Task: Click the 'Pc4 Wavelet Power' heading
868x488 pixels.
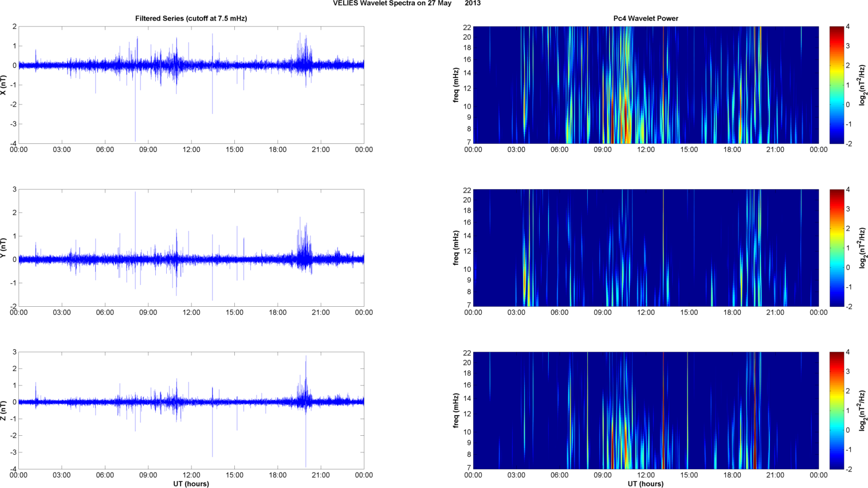Action: (645, 18)
